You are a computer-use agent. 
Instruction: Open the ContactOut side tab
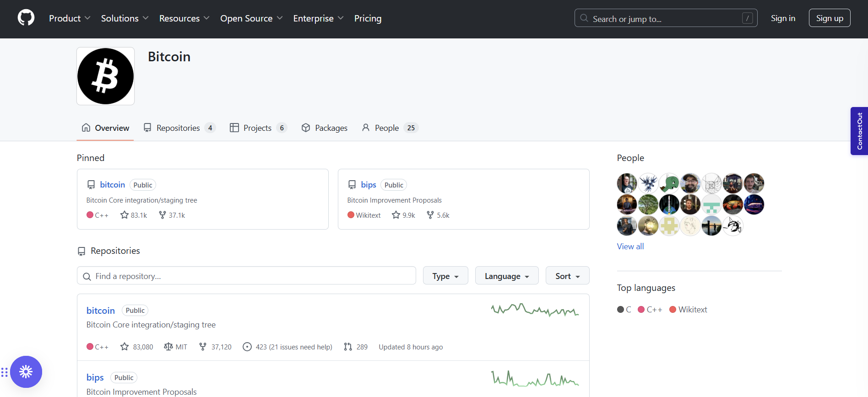tap(859, 131)
